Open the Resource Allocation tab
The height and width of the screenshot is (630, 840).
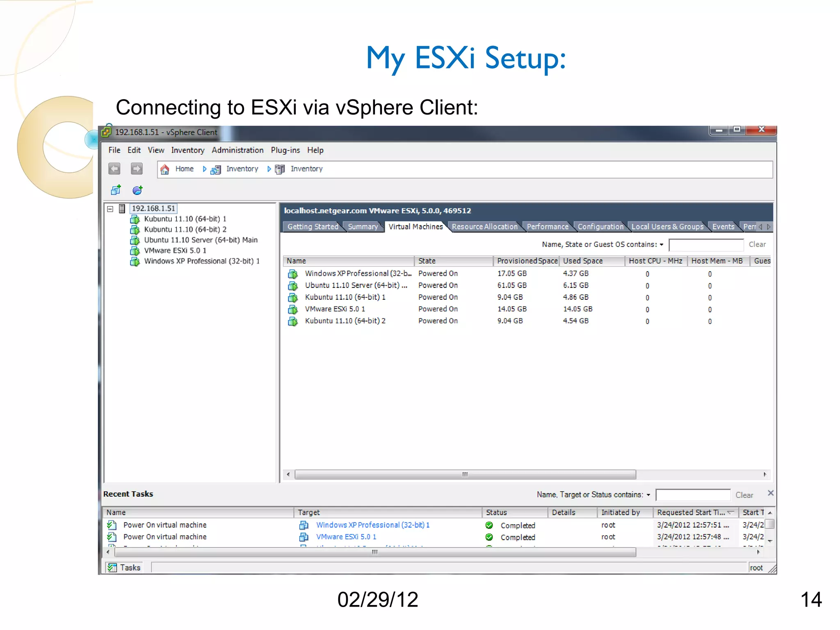(x=485, y=227)
